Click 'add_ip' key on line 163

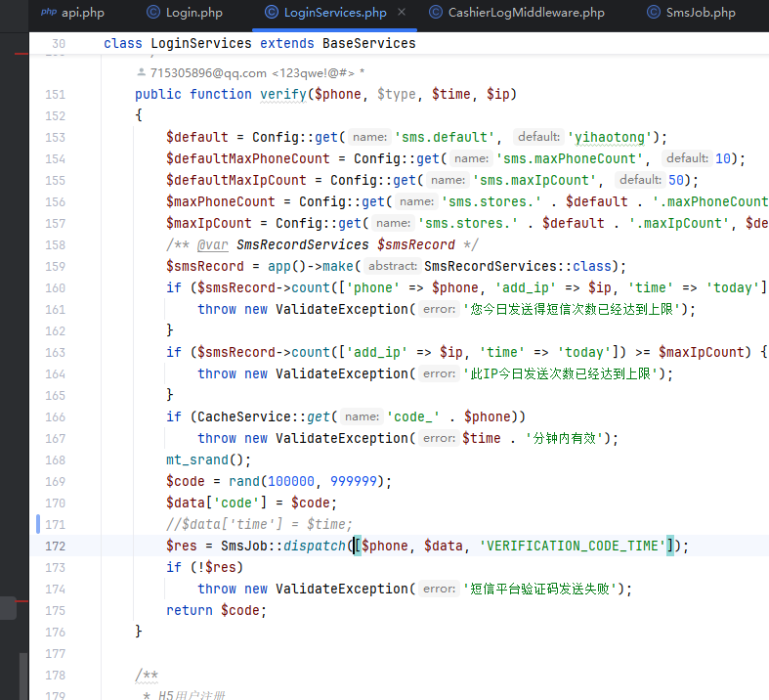pyautogui.click(x=376, y=353)
